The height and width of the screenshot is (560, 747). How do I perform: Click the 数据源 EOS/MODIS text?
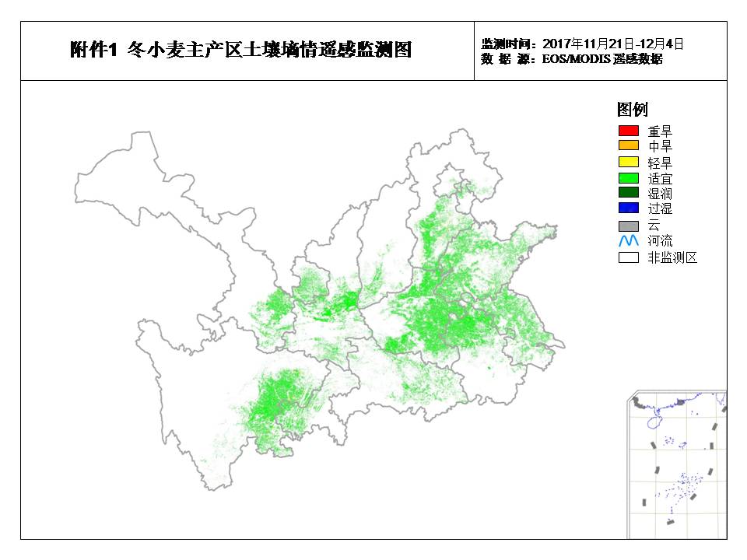click(572, 59)
